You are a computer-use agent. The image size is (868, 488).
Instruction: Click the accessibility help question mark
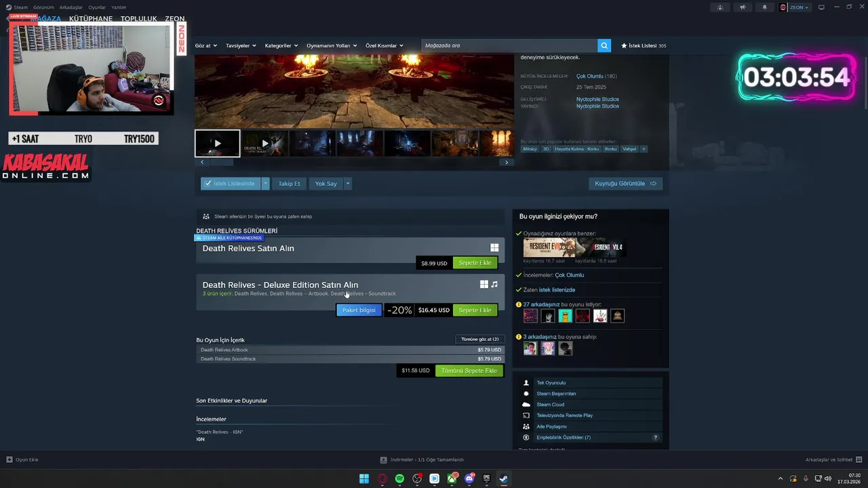[x=655, y=437]
